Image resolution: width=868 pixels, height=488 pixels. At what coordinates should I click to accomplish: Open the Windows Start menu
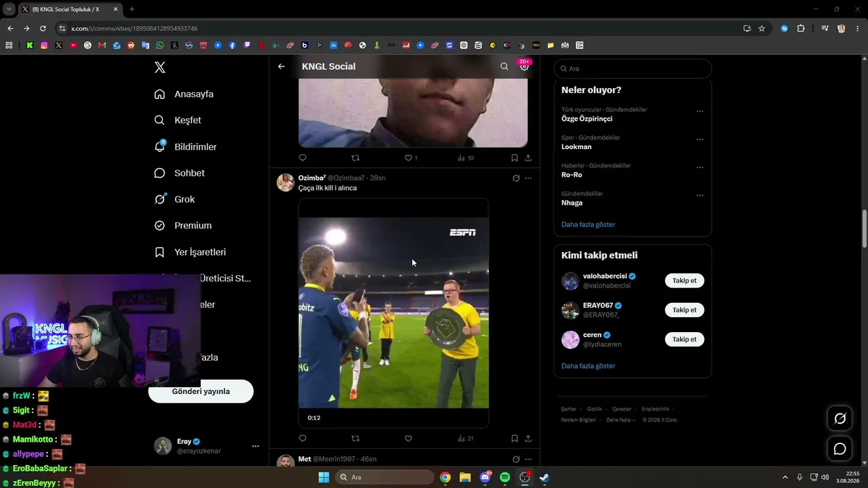(323, 477)
